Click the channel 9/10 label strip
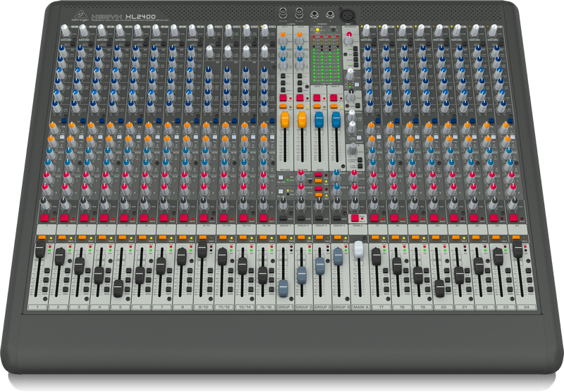The width and height of the screenshot is (564, 392). point(203,308)
